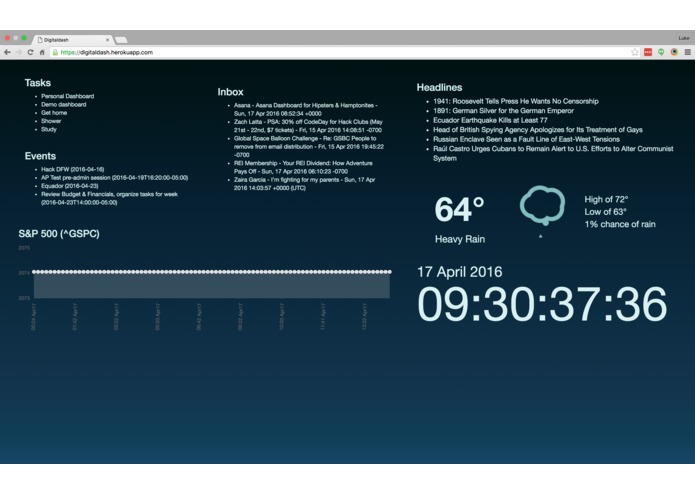Click the 09:30:37:36 clock display
695x494 pixels.
[x=542, y=303]
